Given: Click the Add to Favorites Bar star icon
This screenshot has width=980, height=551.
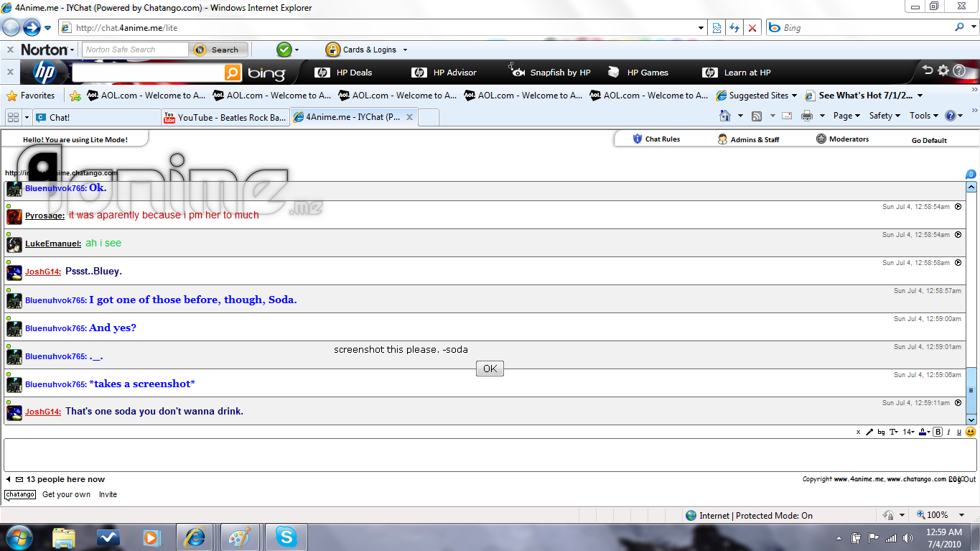Looking at the screenshot, I should 75,96.
